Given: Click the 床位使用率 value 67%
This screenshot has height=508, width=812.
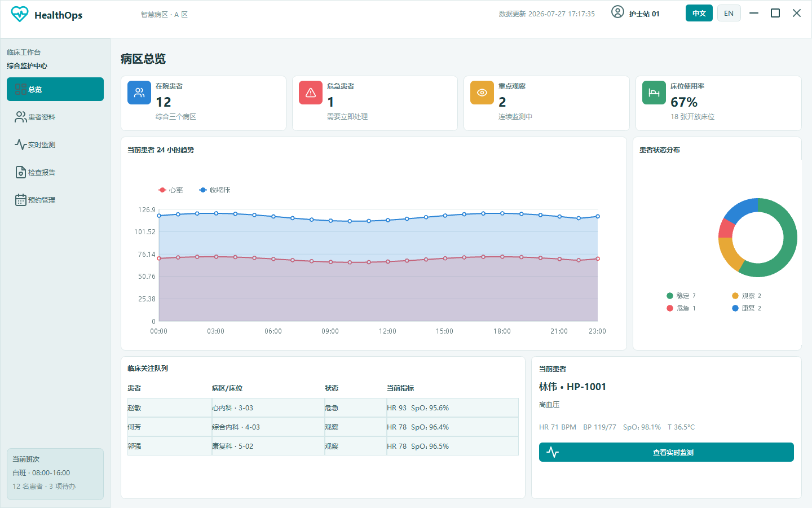Looking at the screenshot, I should coord(684,102).
